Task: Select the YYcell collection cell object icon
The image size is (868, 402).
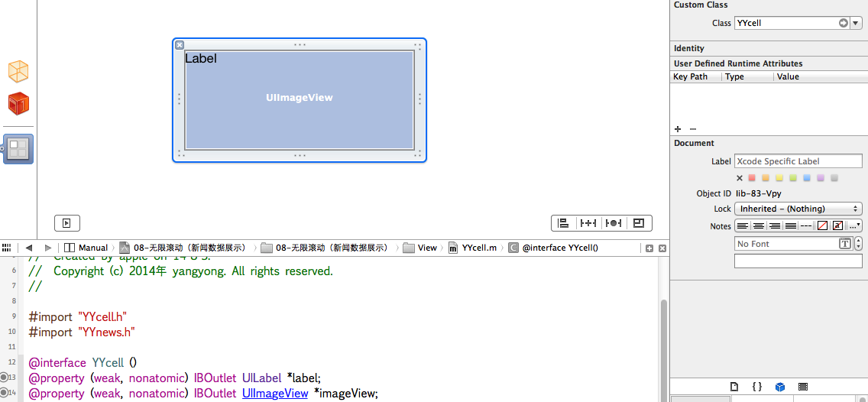Action: click(18, 148)
